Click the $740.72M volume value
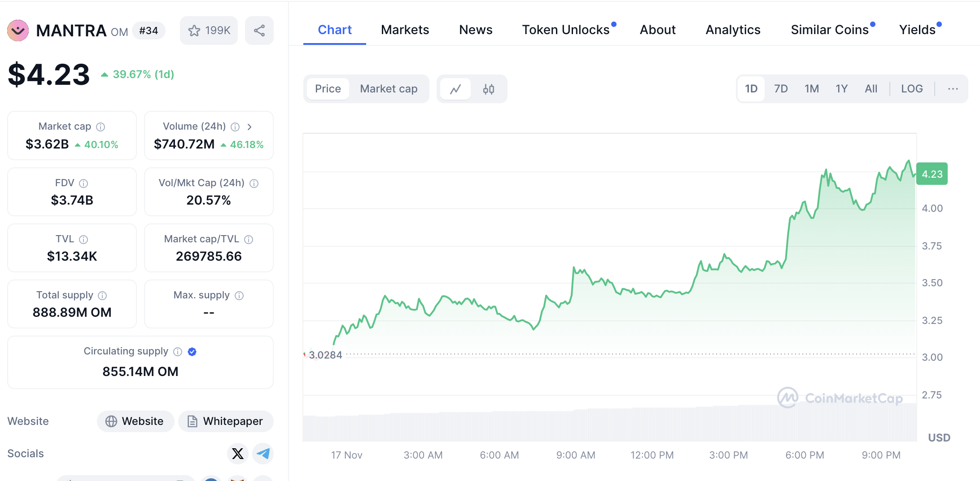This screenshot has height=481, width=980. coord(184,144)
